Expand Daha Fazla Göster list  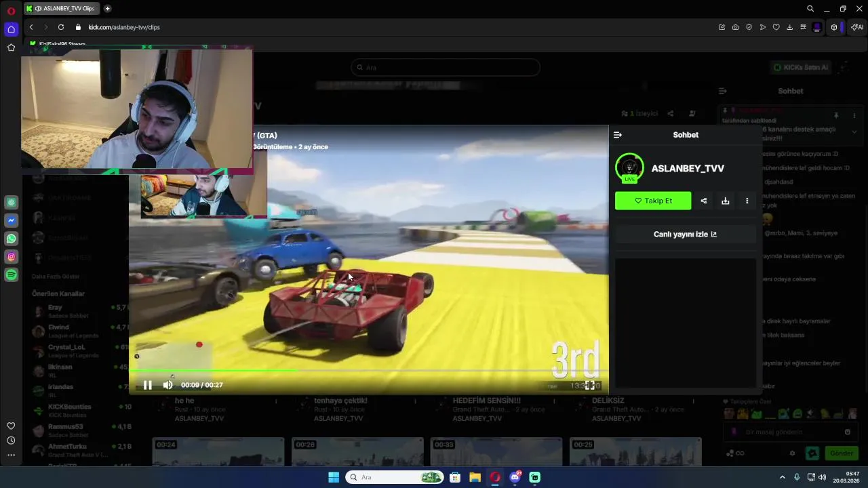(56, 277)
